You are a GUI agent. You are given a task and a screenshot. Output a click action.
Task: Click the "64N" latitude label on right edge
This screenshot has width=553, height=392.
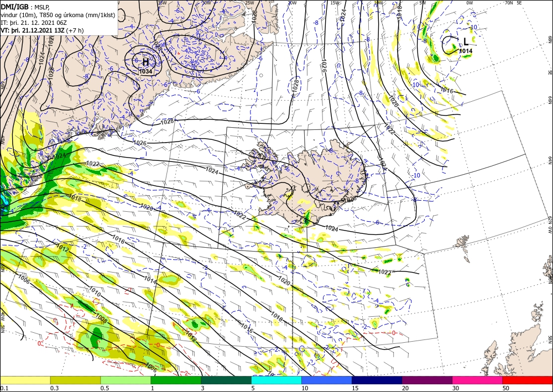(550, 160)
